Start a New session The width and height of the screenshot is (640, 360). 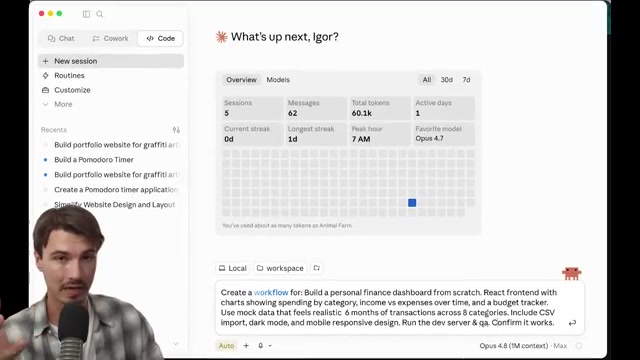tap(111, 61)
